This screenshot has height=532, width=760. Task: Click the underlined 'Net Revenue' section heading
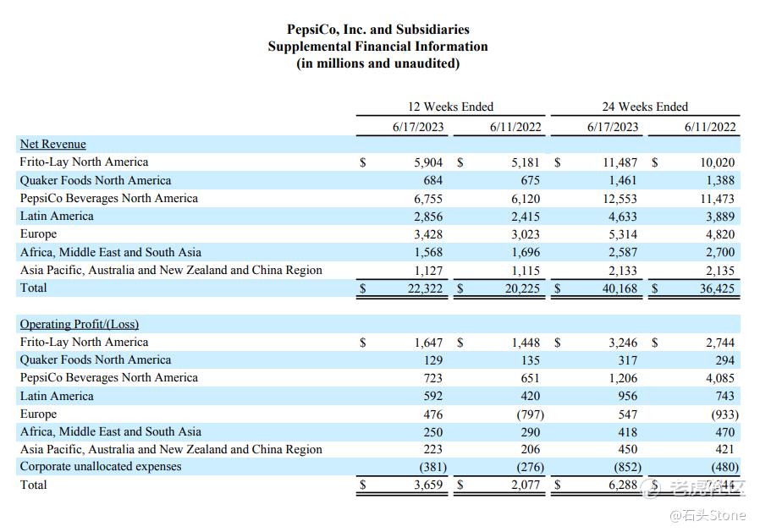(52, 145)
